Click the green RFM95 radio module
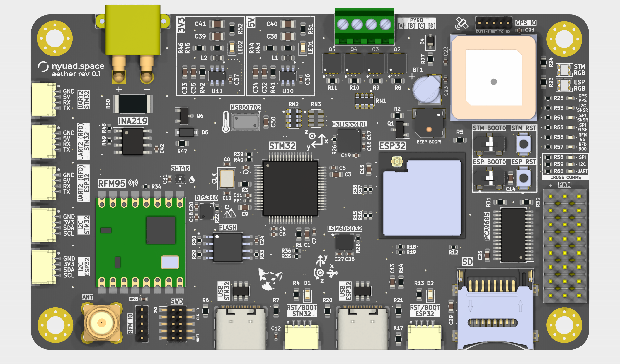 [141, 242]
